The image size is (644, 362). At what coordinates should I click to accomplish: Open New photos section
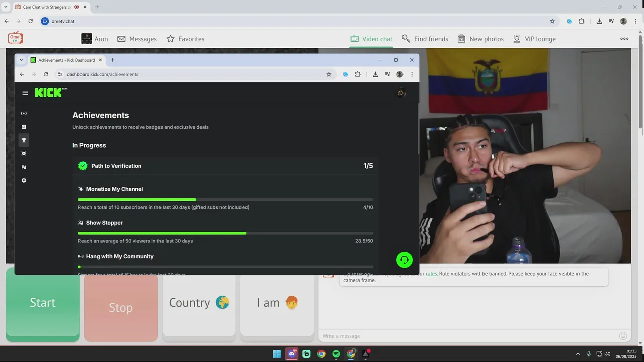point(480,39)
